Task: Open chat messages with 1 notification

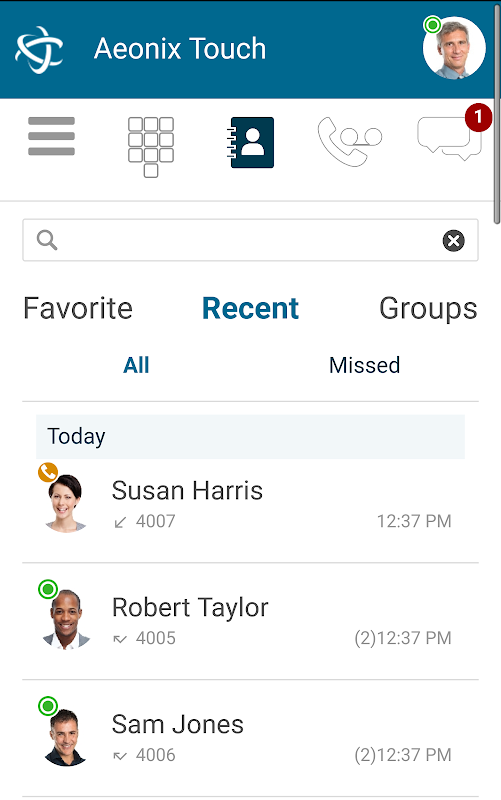Action: 449,138
